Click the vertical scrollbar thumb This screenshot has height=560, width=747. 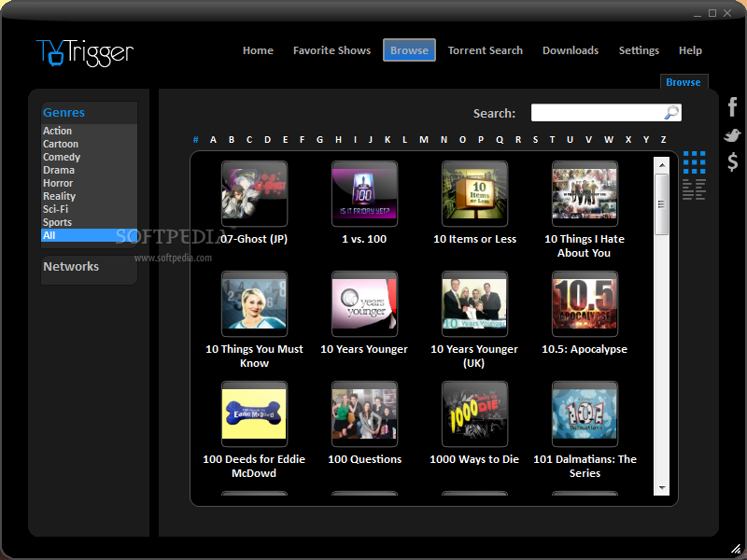point(662,204)
